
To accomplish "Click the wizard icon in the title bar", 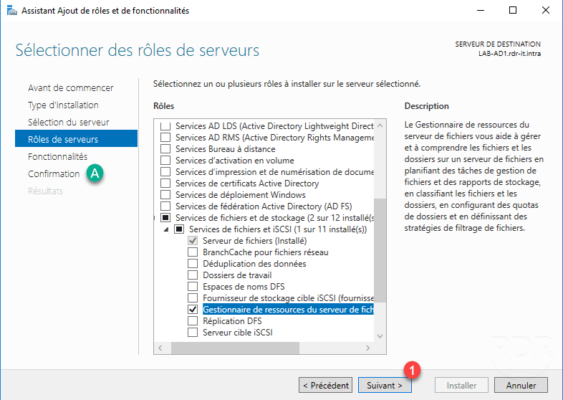I will coord(12,10).
